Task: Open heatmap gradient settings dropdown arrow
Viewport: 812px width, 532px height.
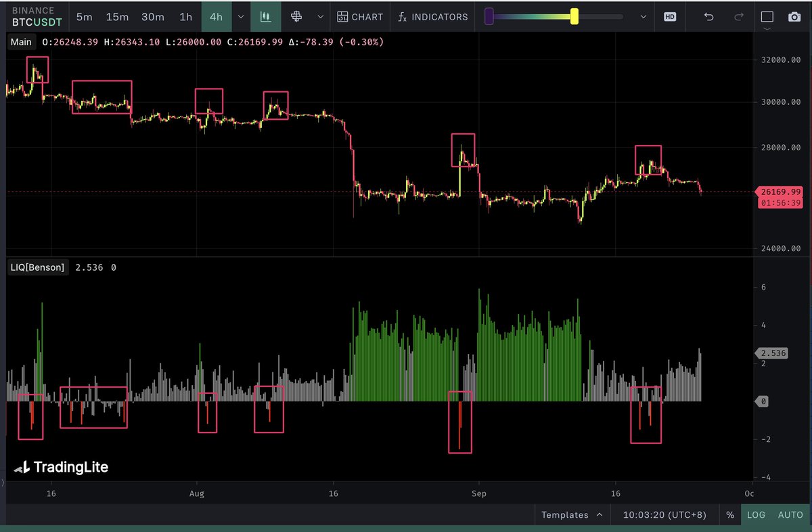Action: coord(644,17)
